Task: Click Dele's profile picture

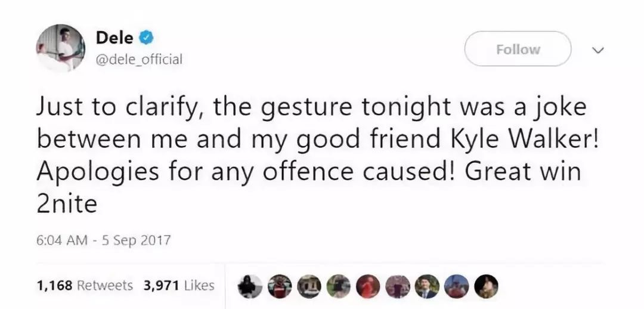Action: [60, 48]
